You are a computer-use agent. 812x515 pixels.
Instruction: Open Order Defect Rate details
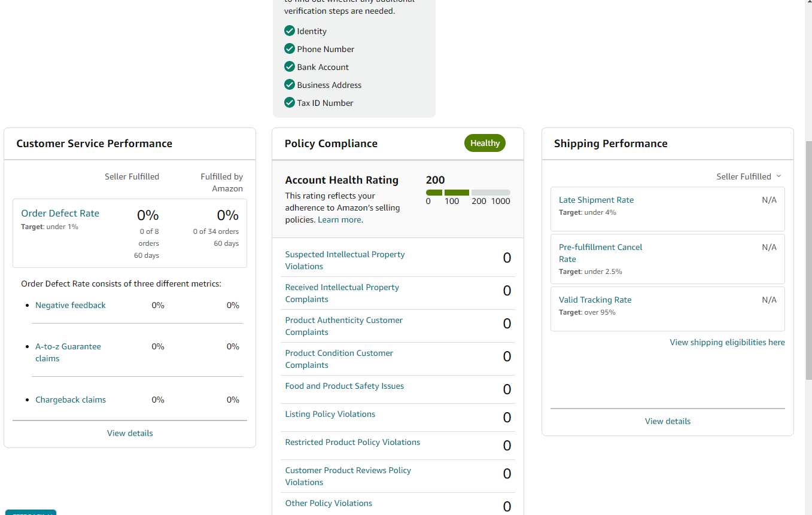pyautogui.click(x=60, y=213)
